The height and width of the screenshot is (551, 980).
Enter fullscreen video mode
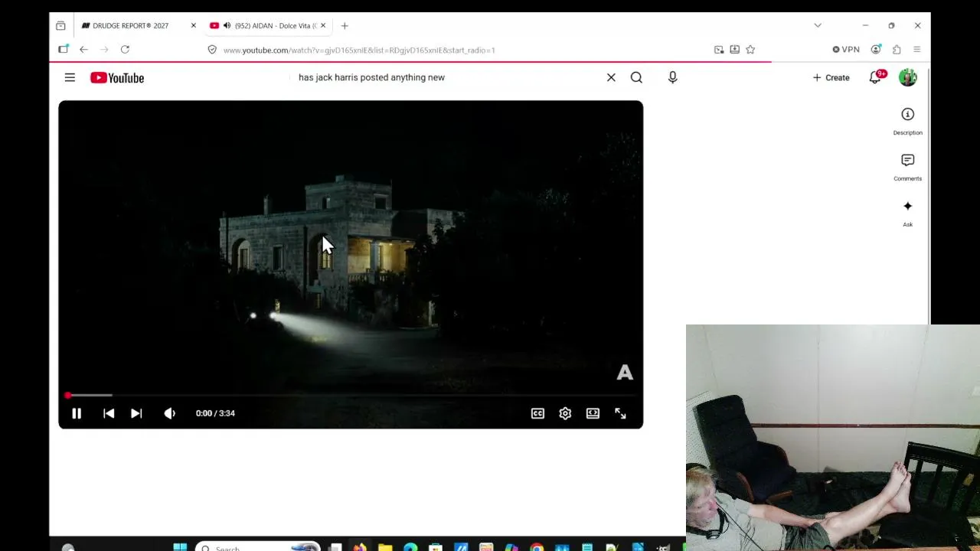(x=620, y=413)
